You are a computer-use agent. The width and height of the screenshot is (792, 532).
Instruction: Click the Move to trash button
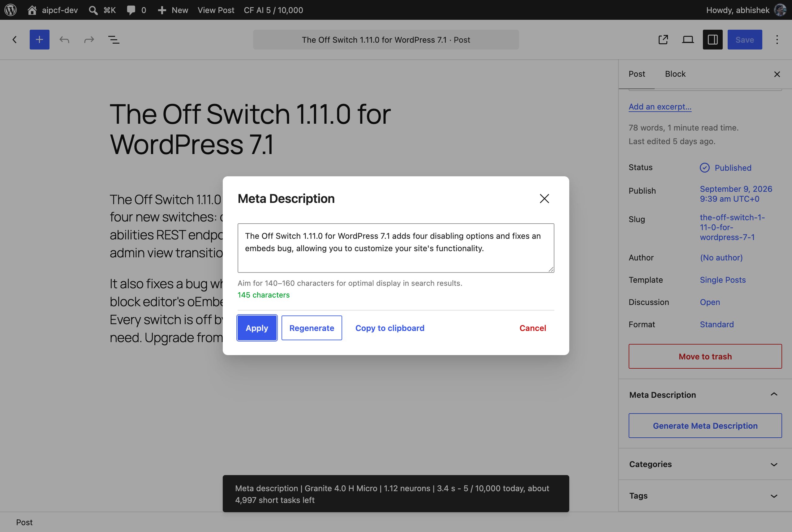(x=705, y=356)
